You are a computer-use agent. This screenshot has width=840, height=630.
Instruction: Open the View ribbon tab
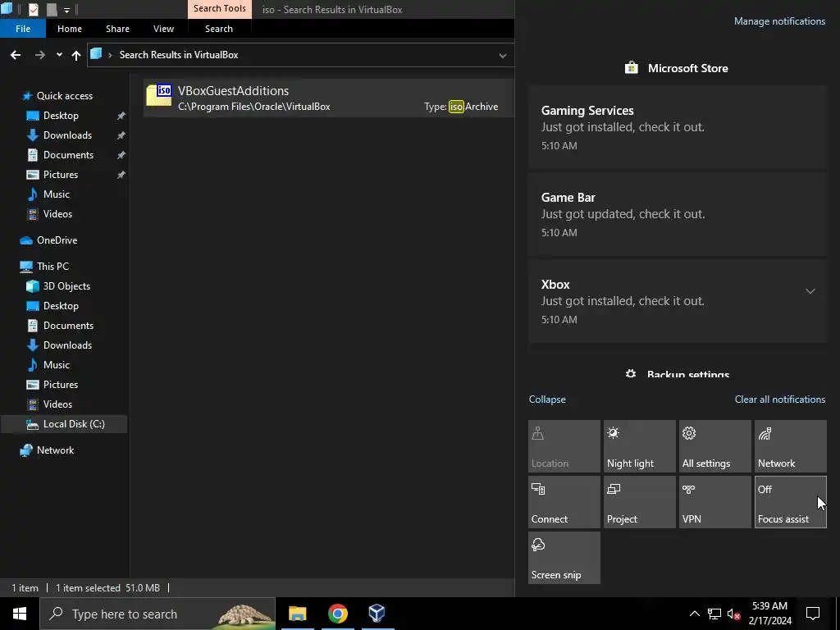(163, 29)
